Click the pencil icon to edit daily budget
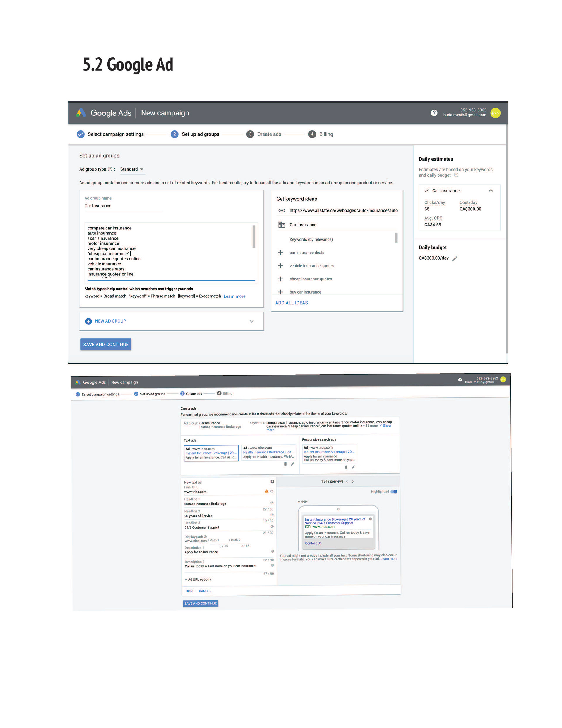The height and width of the screenshot is (728, 562). click(x=454, y=259)
